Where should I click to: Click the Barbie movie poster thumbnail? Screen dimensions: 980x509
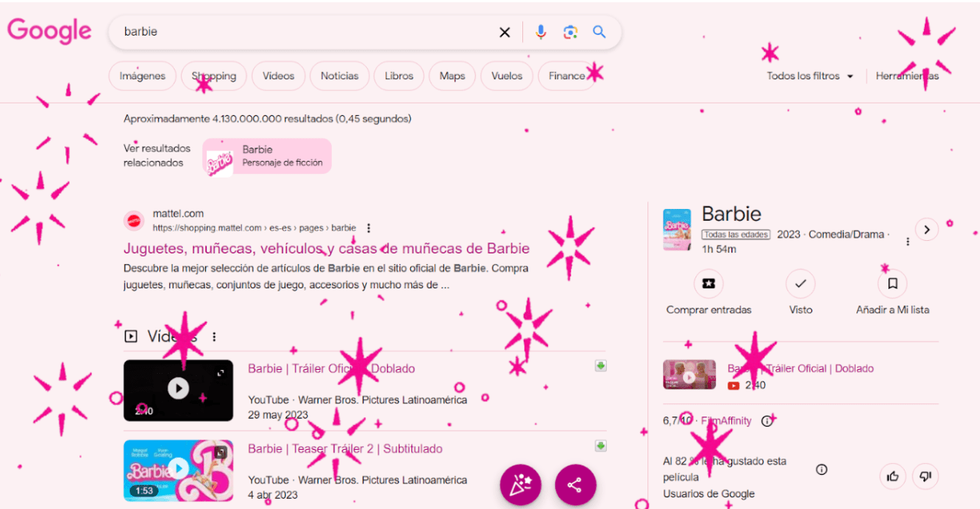coord(677,230)
